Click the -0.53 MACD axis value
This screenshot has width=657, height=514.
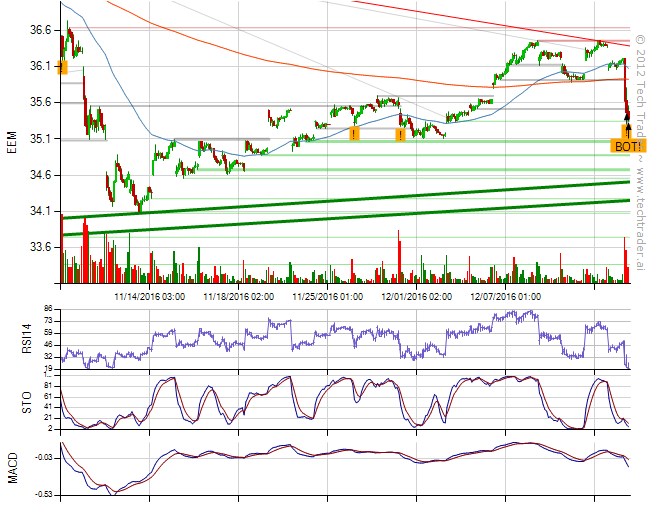click(42, 493)
